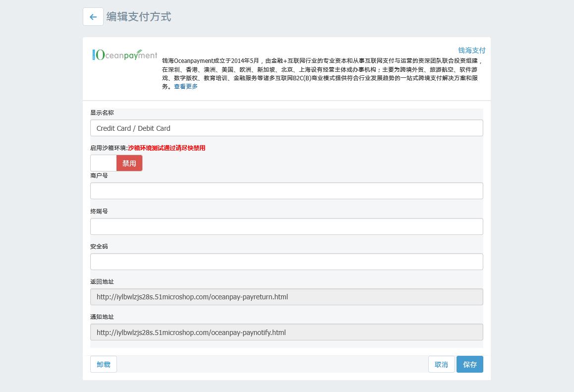This screenshot has height=392, width=574.
Task: Toggle the sandbox switch showing 禁用
Action: 116,163
